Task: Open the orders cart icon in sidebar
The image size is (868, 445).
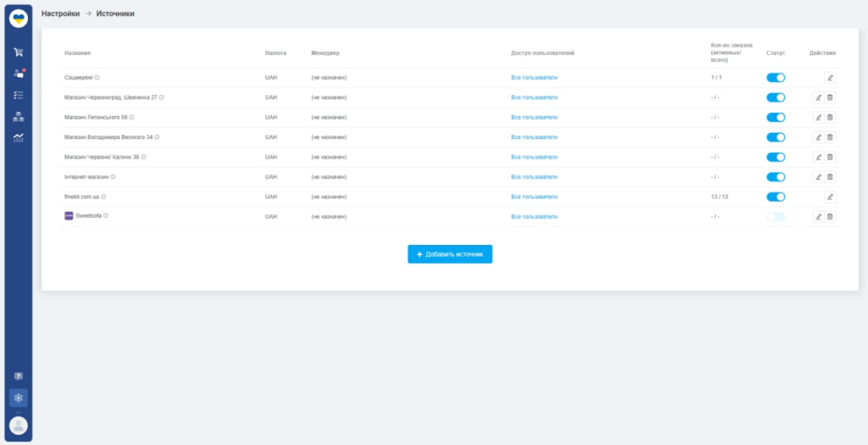Action: [19, 52]
